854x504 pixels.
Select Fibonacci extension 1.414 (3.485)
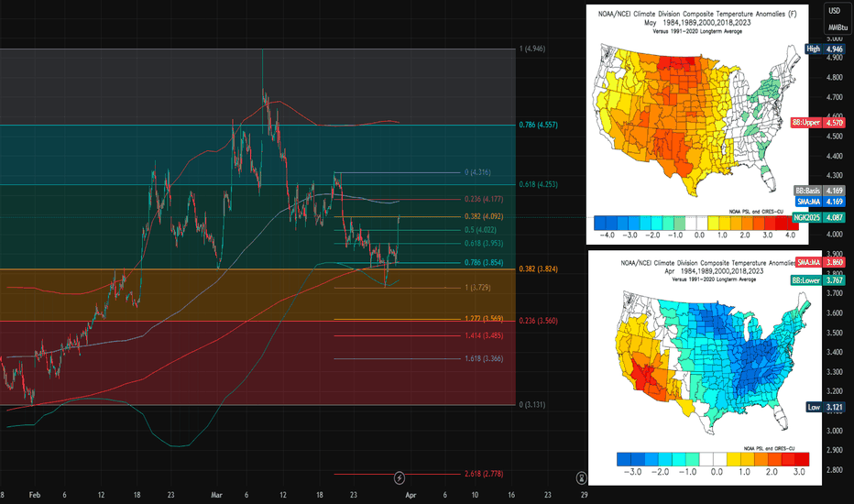pos(484,335)
